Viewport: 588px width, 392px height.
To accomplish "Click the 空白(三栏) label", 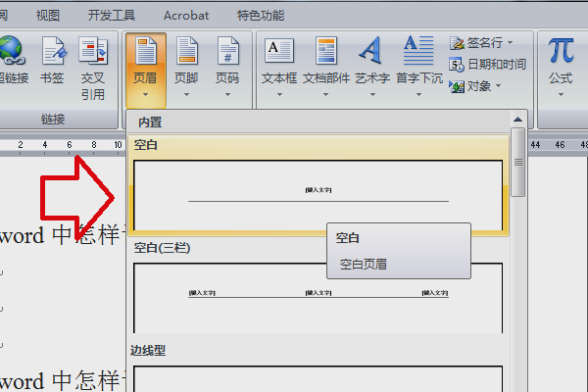I will [x=162, y=248].
